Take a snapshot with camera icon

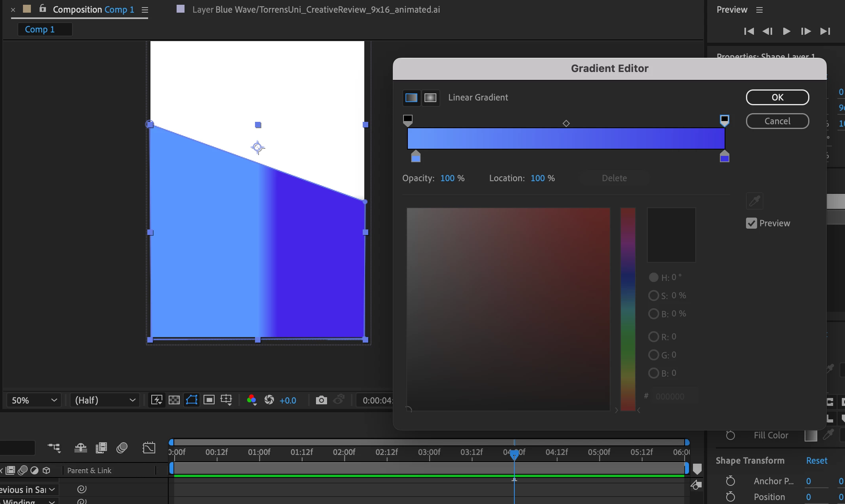coord(321,400)
